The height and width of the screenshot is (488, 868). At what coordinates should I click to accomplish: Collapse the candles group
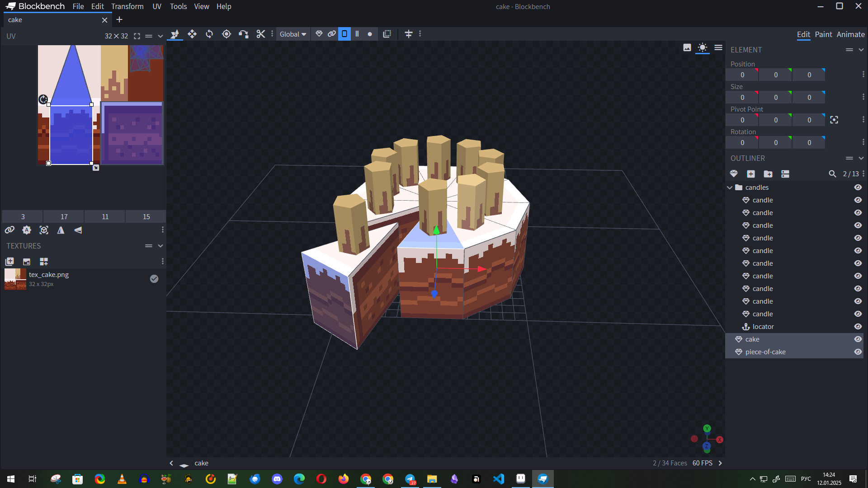point(730,188)
